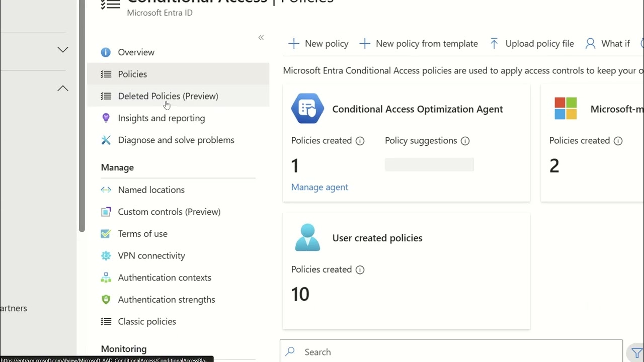Select the Policies menu item

(178, 74)
